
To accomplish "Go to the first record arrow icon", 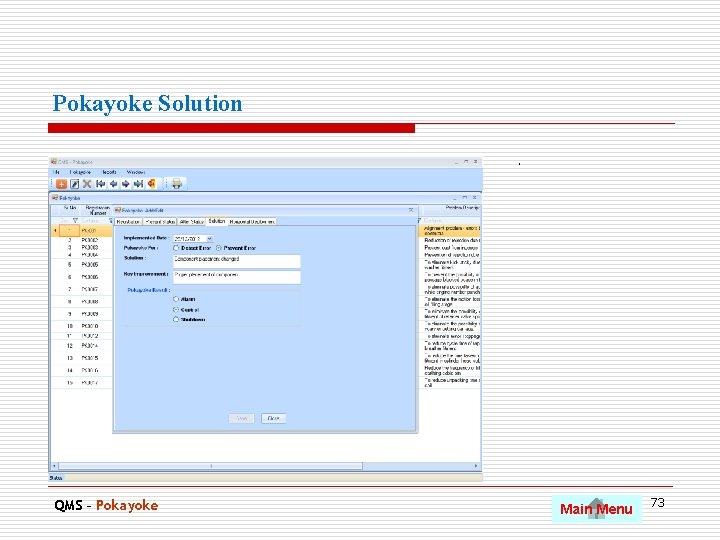I will 100,184.
